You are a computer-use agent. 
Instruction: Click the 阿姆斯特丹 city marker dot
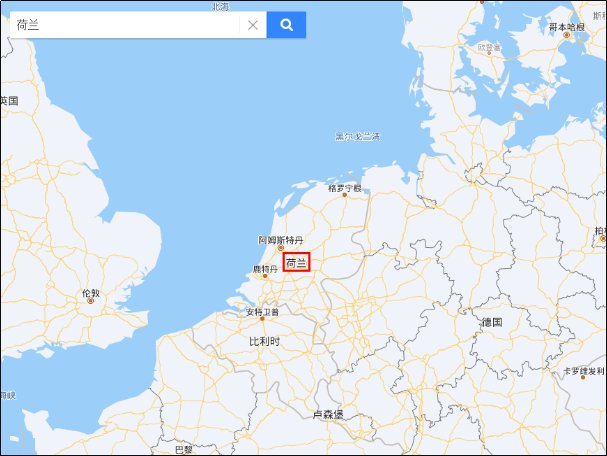pos(281,248)
